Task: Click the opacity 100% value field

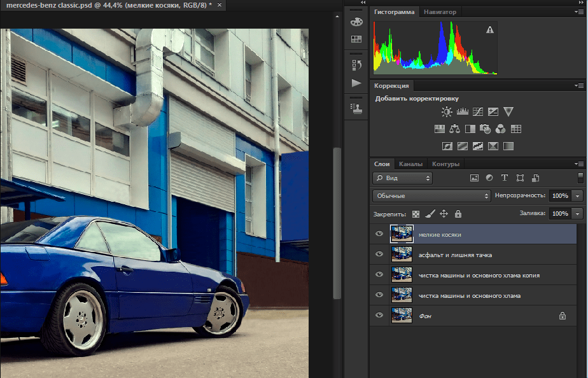Action: coord(560,196)
